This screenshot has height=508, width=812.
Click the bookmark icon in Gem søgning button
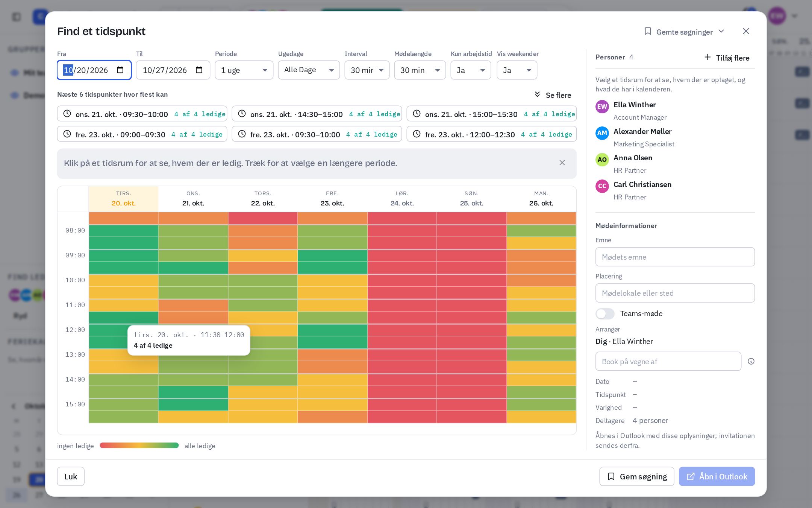click(611, 476)
